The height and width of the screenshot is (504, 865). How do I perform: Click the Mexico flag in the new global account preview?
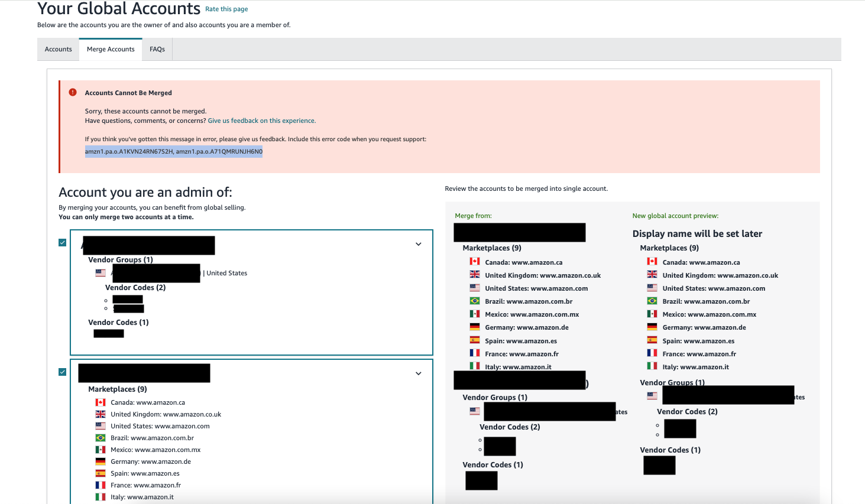pos(652,314)
